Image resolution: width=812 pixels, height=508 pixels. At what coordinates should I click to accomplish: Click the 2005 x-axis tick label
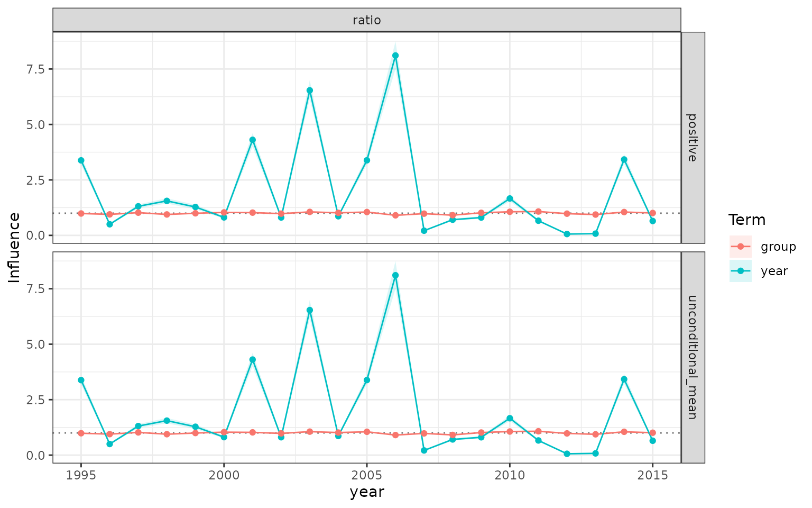tap(366, 475)
